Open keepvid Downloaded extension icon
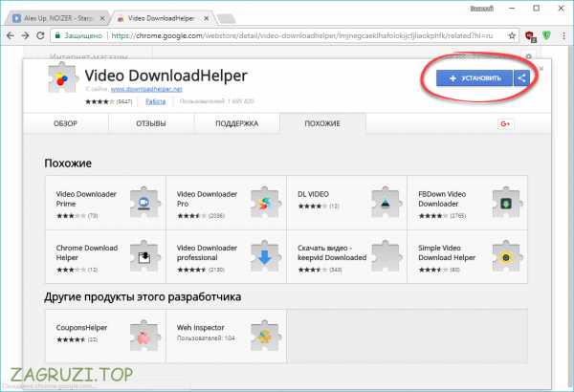The width and height of the screenshot is (574, 392). point(386,256)
